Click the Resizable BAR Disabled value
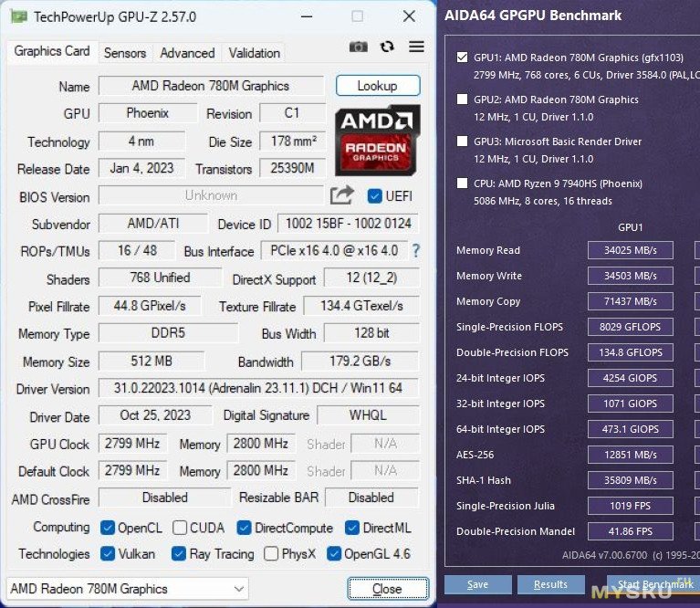 pos(371,498)
